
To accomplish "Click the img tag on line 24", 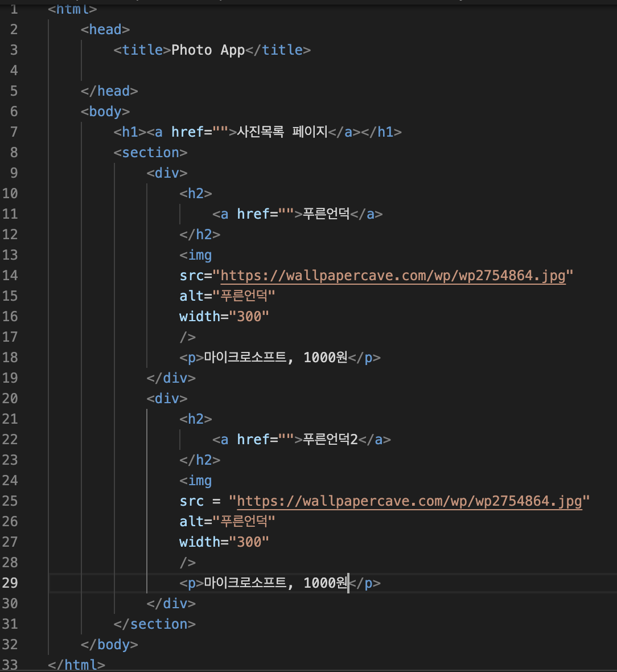I will pyautogui.click(x=196, y=481).
